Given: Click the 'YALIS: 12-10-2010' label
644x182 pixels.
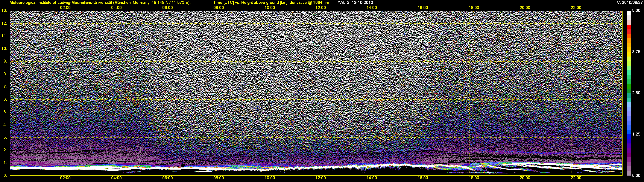Looking at the screenshot, I should (355, 3).
